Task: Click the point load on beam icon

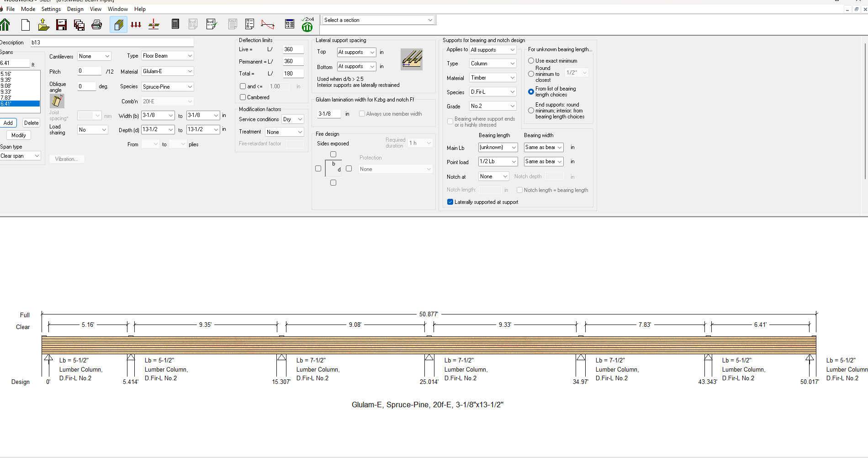Action: [154, 25]
